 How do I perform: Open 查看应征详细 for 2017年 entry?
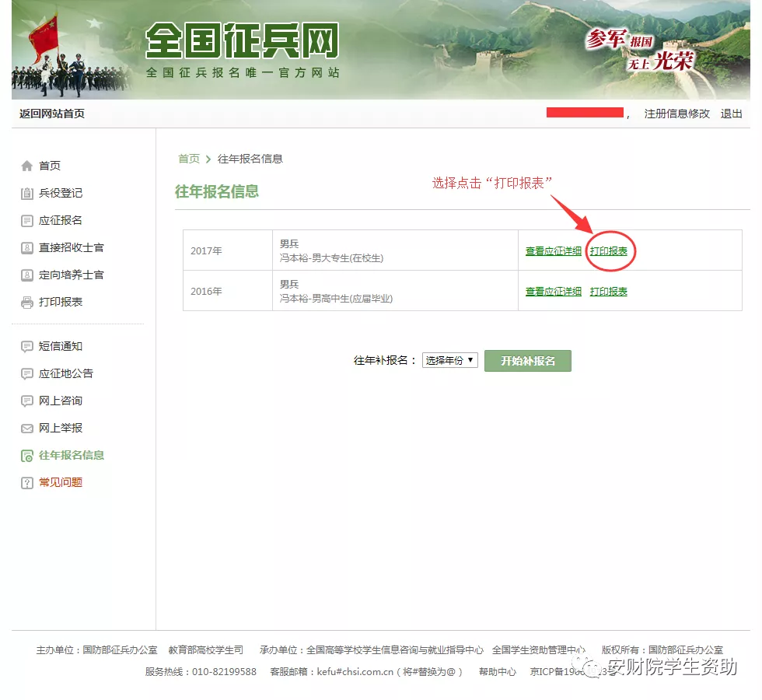click(553, 251)
